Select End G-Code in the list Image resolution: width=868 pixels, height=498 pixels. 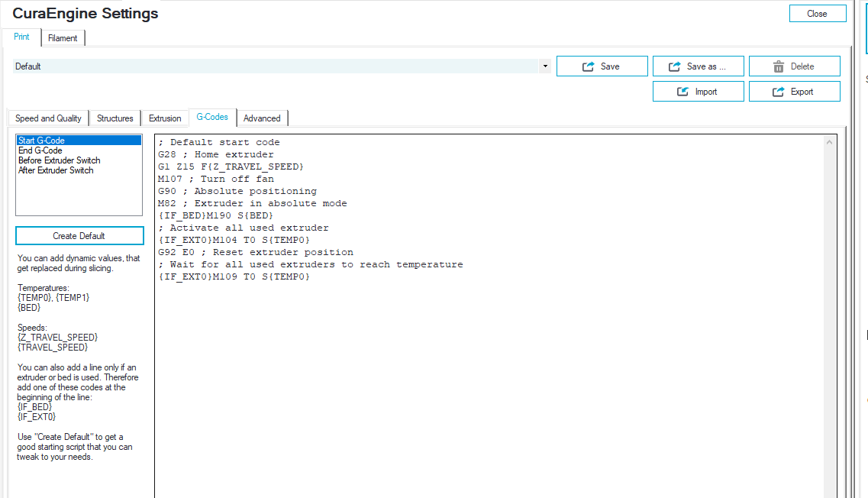click(40, 150)
